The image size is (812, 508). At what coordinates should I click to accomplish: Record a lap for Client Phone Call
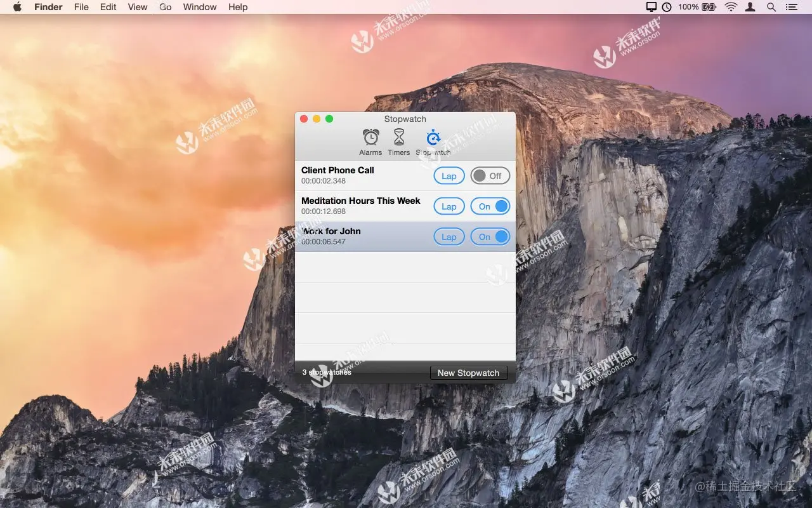point(449,176)
